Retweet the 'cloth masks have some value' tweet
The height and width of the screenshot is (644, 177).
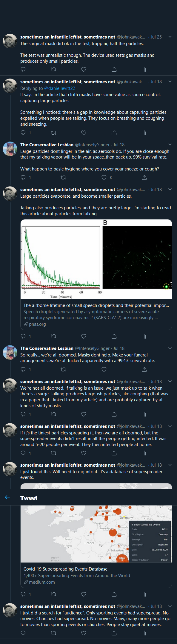tap(53, 133)
